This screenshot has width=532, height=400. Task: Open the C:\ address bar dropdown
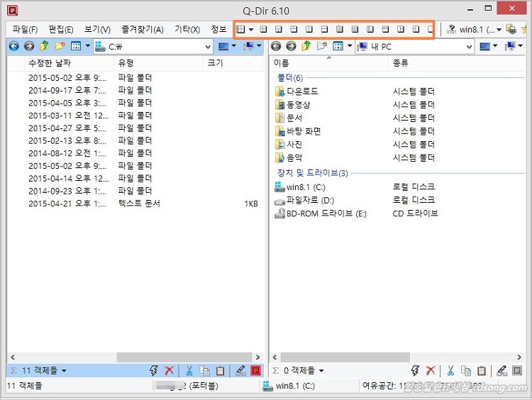tap(207, 47)
